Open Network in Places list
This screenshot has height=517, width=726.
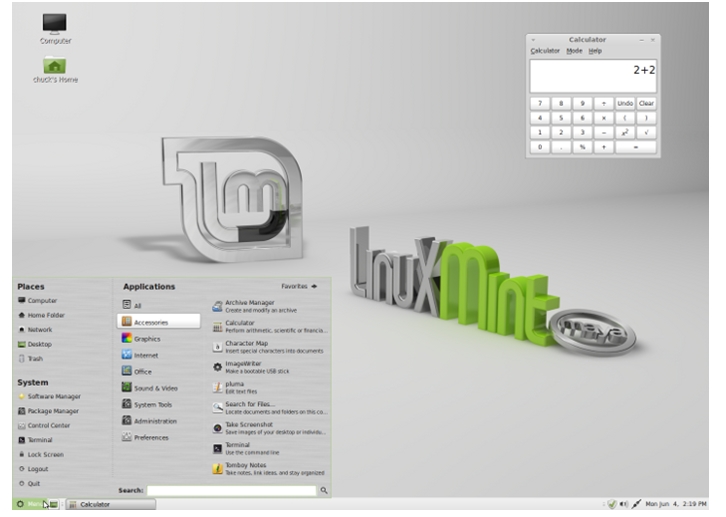35,330
